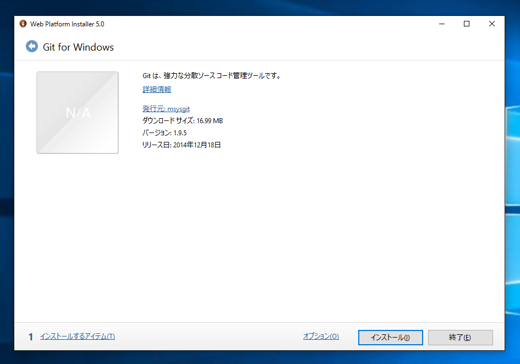Click the install item count number 1

point(31,337)
